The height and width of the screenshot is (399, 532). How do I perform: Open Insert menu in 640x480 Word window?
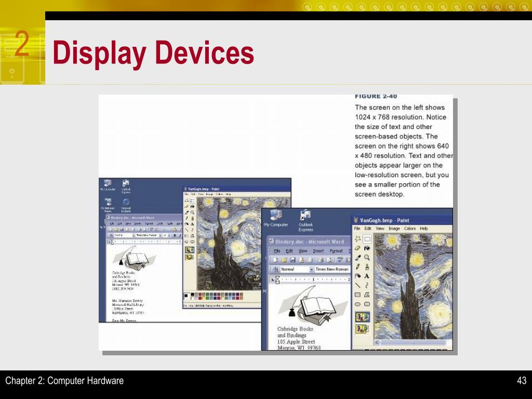318,251
